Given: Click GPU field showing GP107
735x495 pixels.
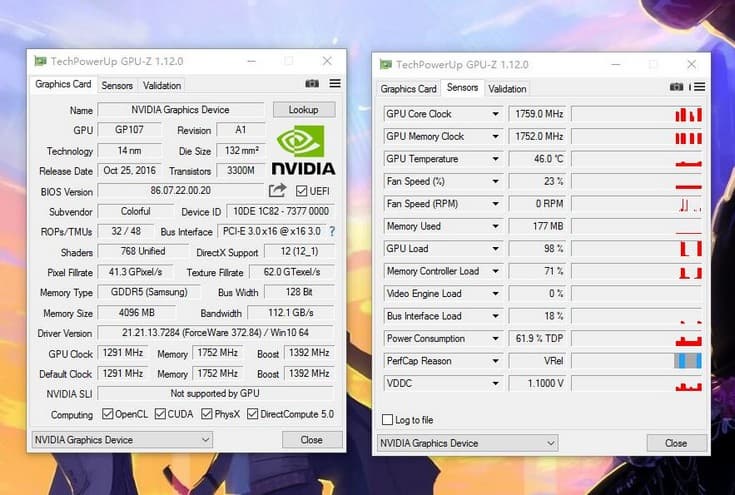Looking at the screenshot, I should (x=129, y=130).
